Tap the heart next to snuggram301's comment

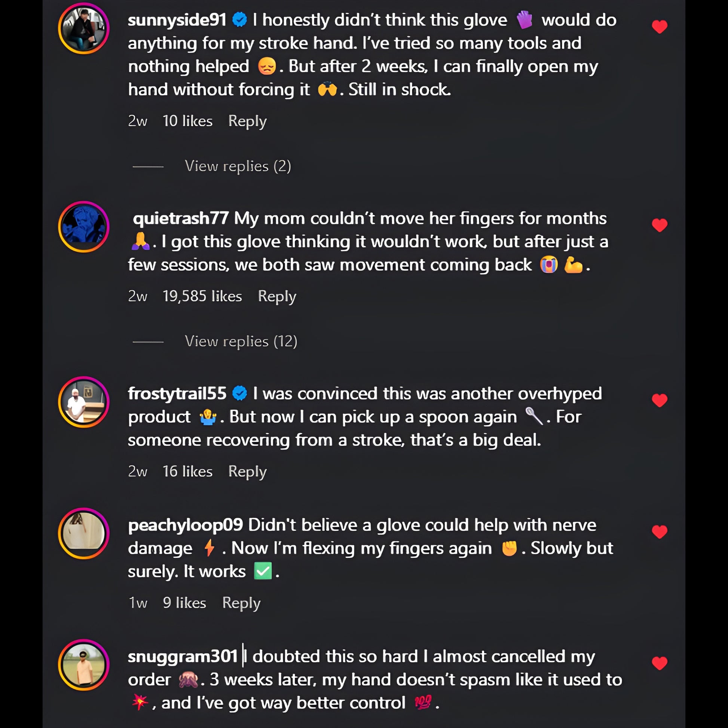click(660, 663)
